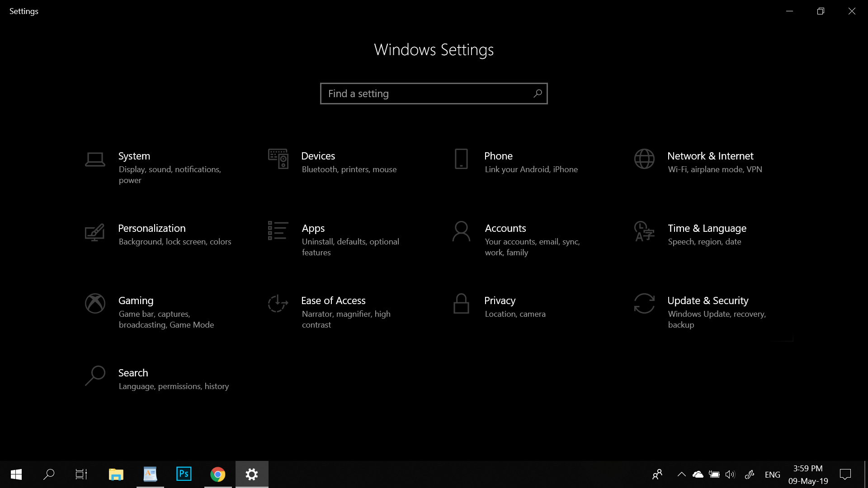Click the Ease of Access icon
Screen dimensions: 868x488
tap(278, 303)
